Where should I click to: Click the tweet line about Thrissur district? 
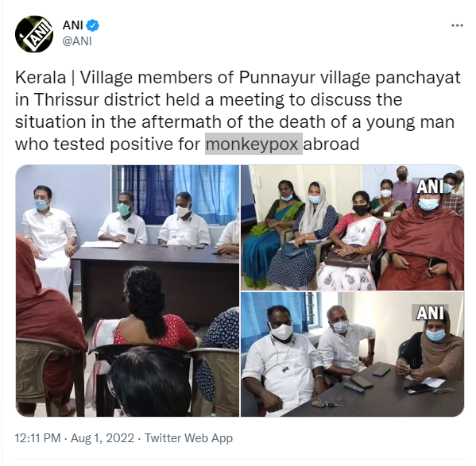[x=208, y=100]
